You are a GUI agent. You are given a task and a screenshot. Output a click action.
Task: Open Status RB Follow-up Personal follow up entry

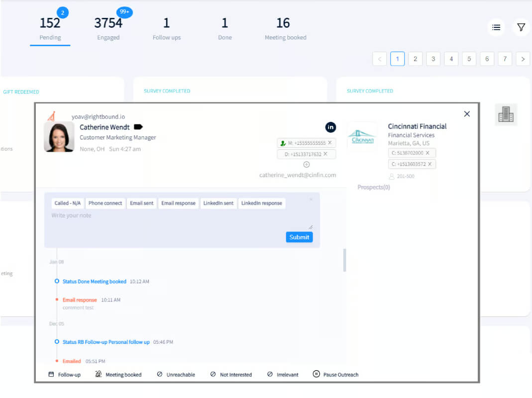pyautogui.click(x=106, y=342)
